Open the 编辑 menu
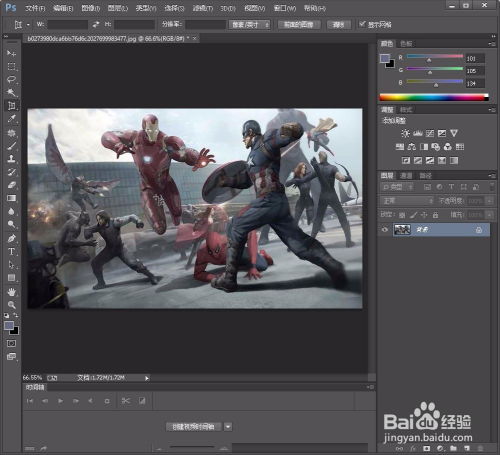The image size is (500, 455). [x=63, y=8]
